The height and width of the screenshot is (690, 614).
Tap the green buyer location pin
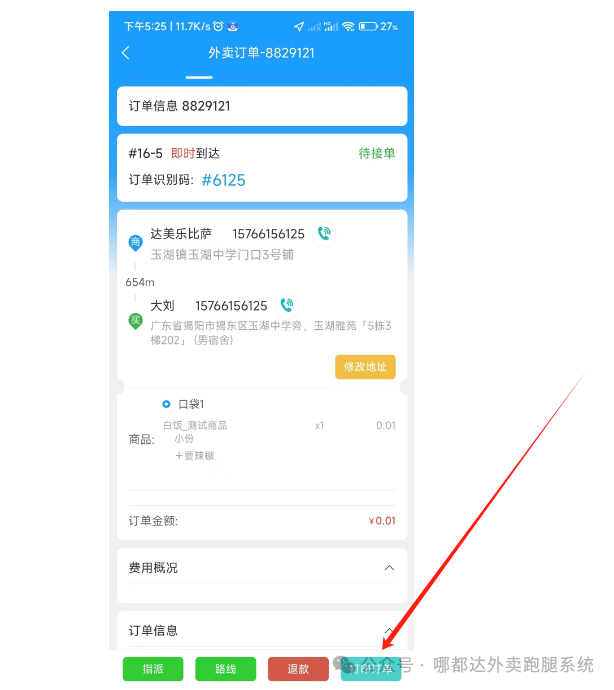click(135, 321)
